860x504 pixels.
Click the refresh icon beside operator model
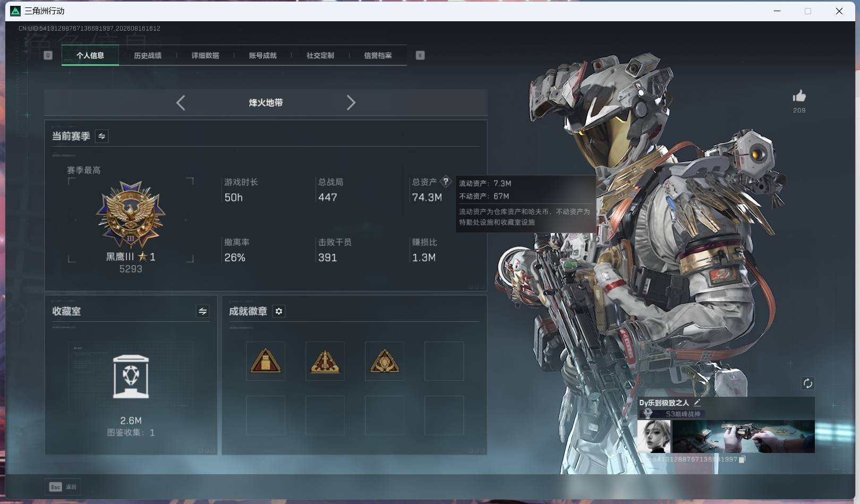807,383
